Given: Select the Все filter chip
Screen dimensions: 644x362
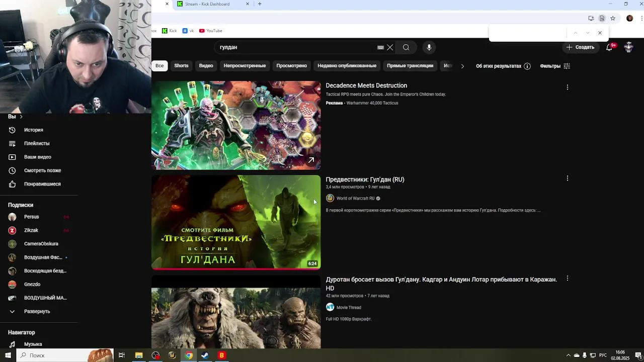Looking at the screenshot, I should coord(159,66).
